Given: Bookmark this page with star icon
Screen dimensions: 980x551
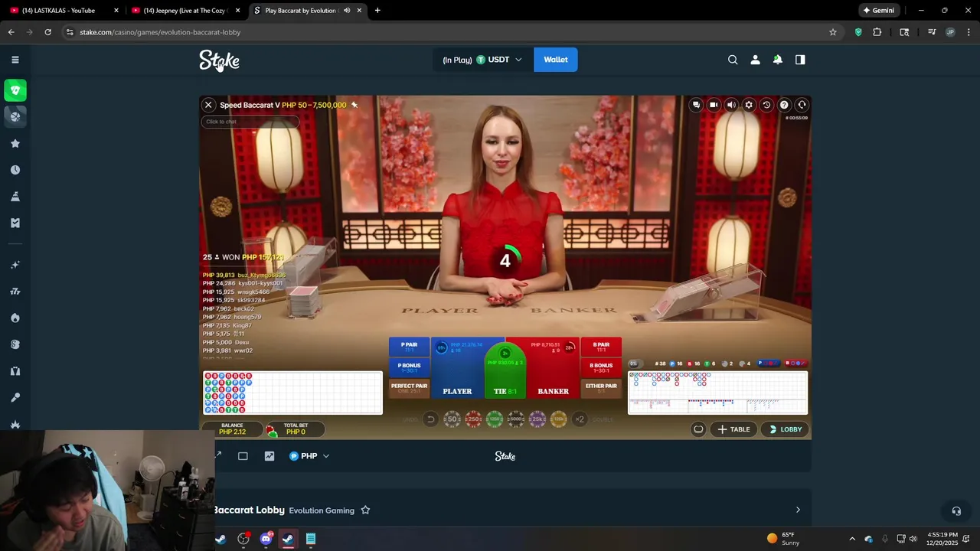Looking at the screenshot, I should tap(833, 32).
